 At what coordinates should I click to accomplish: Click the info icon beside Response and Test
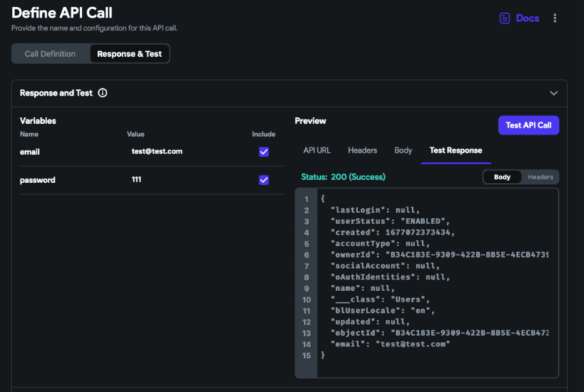103,93
